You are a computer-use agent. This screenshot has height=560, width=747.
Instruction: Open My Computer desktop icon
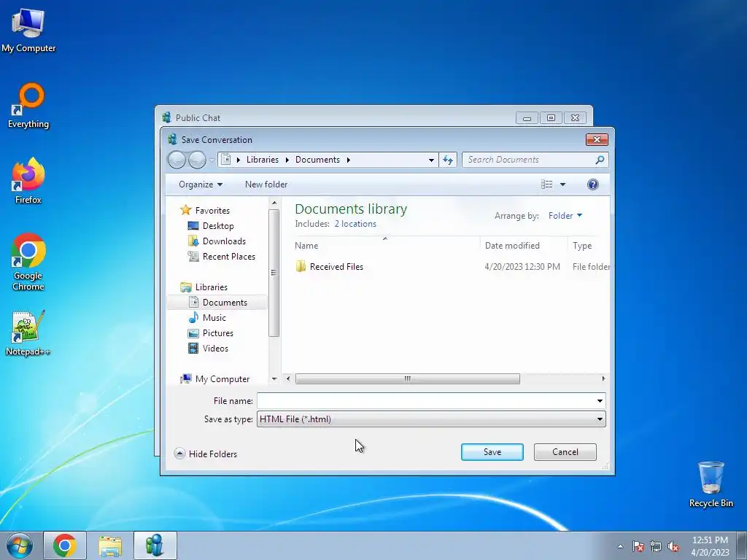(x=28, y=31)
